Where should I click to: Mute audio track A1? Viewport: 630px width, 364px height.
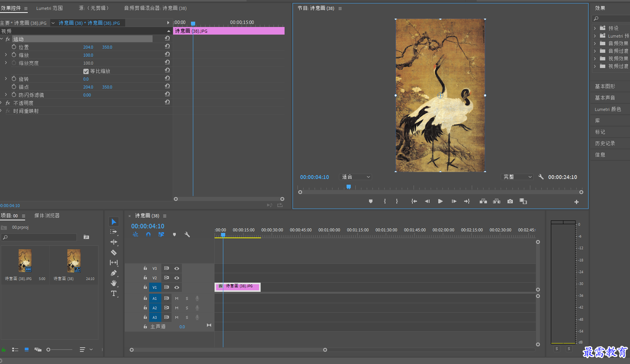pos(177,298)
